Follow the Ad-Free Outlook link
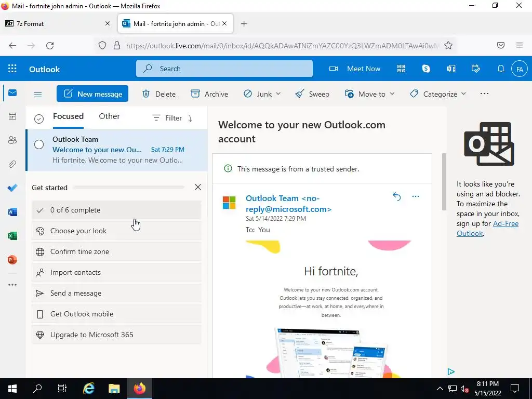Image resolution: width=532 pixels, height=399 pixels. [x=487, y=229]
